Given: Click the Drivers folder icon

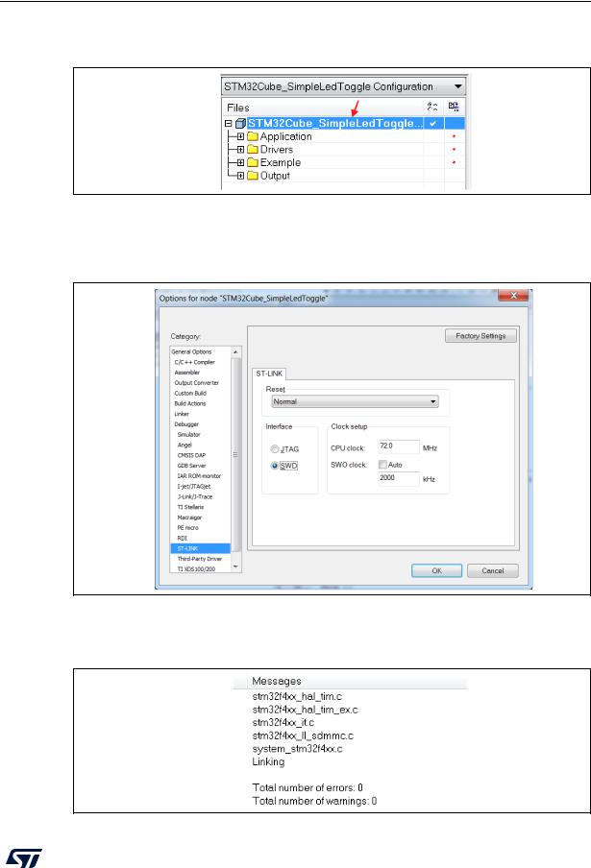Looking at the screenshot, I should pos(253,150).
